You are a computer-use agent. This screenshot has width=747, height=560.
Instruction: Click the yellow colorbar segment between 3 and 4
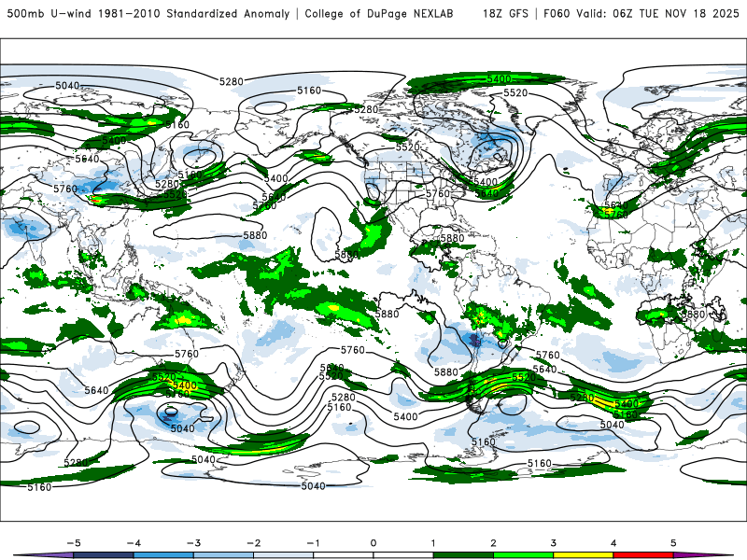tap(583, 555)
